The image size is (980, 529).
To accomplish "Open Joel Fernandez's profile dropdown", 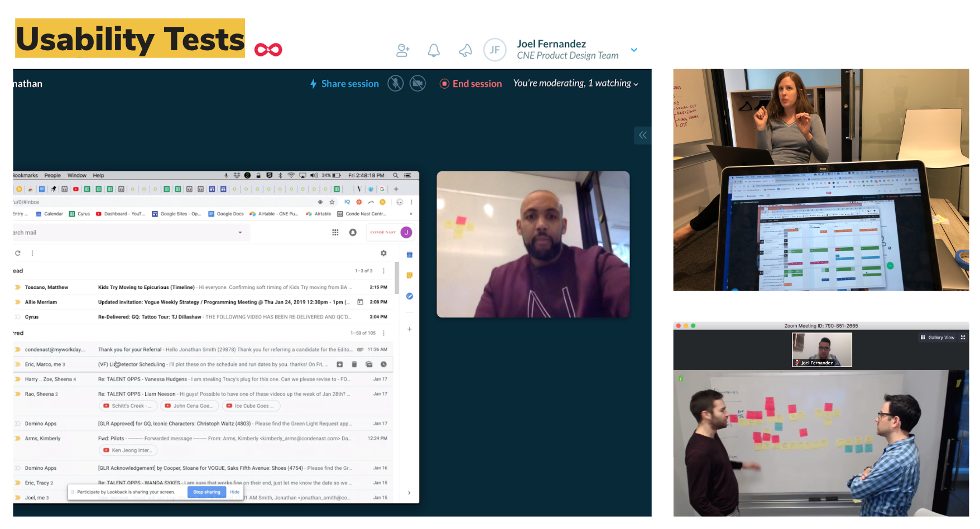I will (x=634, y=50).
